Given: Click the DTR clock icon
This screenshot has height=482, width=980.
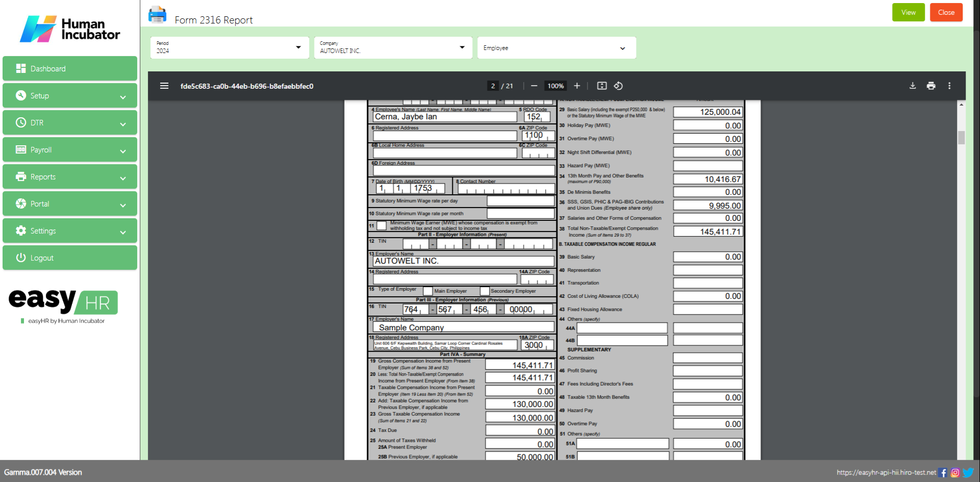Looking at the screenshot, I should pyautogui.click(x=21, y=122).
